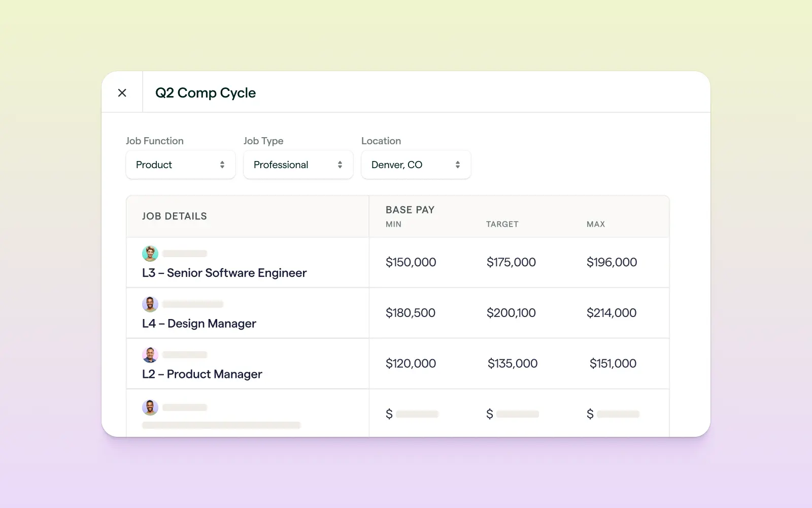
Task: Click the BASE PAY section header
Action: click(410, 209)
